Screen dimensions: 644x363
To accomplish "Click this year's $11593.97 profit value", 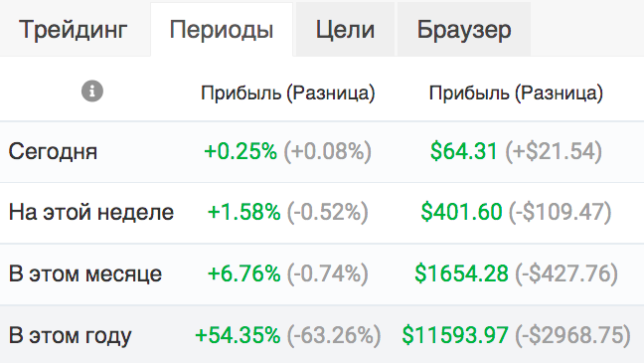I will click(x=455, y=335).
